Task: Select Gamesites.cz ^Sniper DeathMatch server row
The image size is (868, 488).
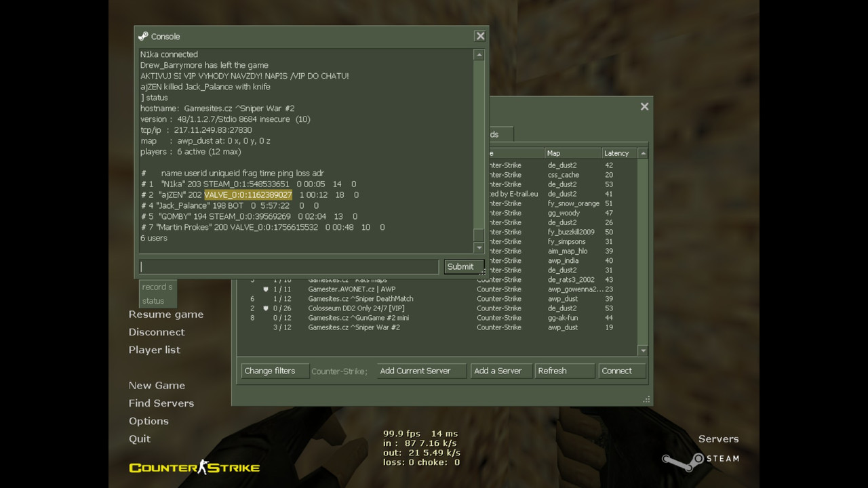Action: pos(437,299)
